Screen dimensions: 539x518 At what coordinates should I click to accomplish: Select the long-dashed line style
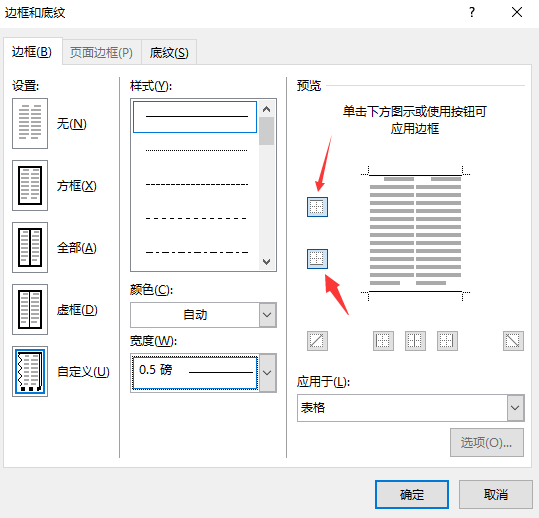click(x=196, y=218)
